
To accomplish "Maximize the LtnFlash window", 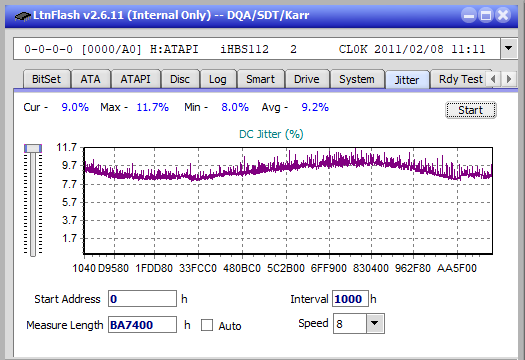I will pyautogui.click(x=486, y=15).
